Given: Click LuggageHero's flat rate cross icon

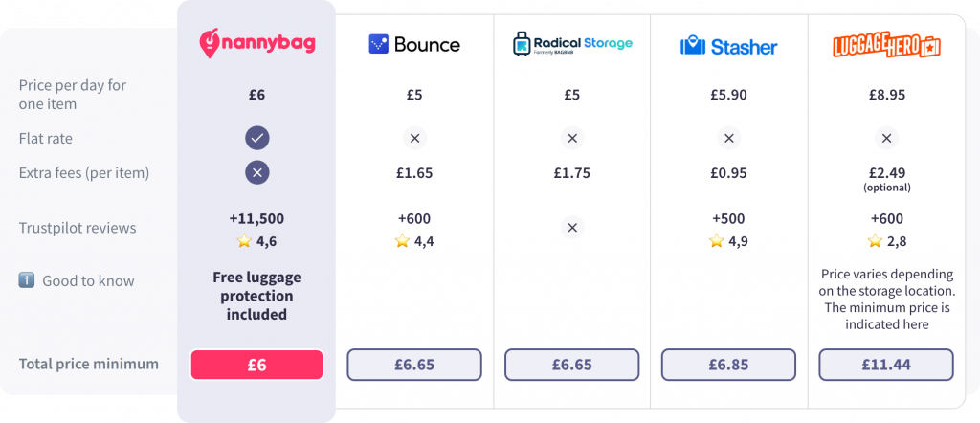Looking at the screenshot, I should click(x=886, y=138).
